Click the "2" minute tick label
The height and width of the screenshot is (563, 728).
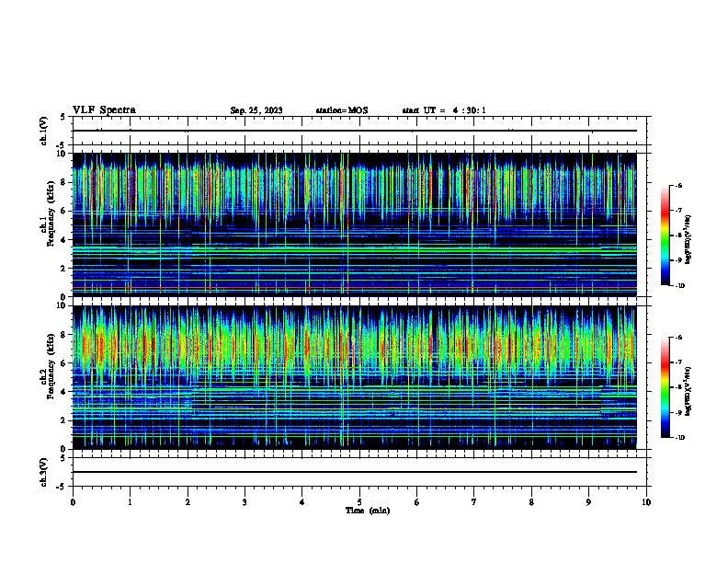click(x=188, y=502)
